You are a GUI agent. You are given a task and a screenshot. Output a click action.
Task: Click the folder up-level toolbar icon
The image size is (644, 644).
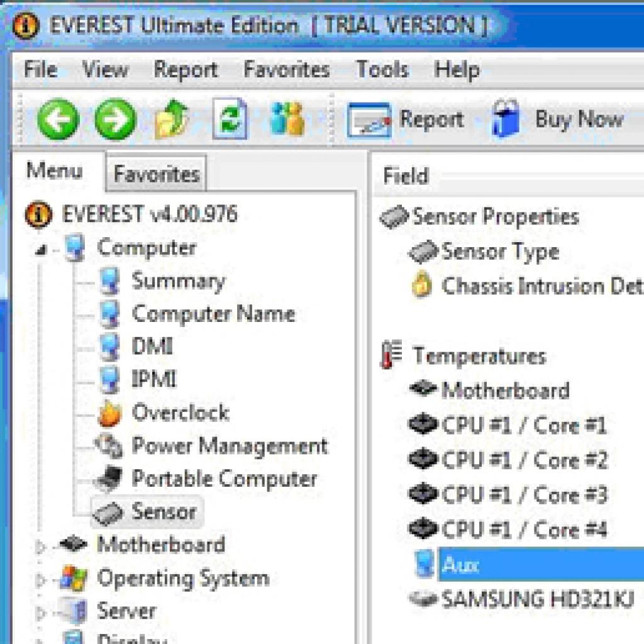172,119
